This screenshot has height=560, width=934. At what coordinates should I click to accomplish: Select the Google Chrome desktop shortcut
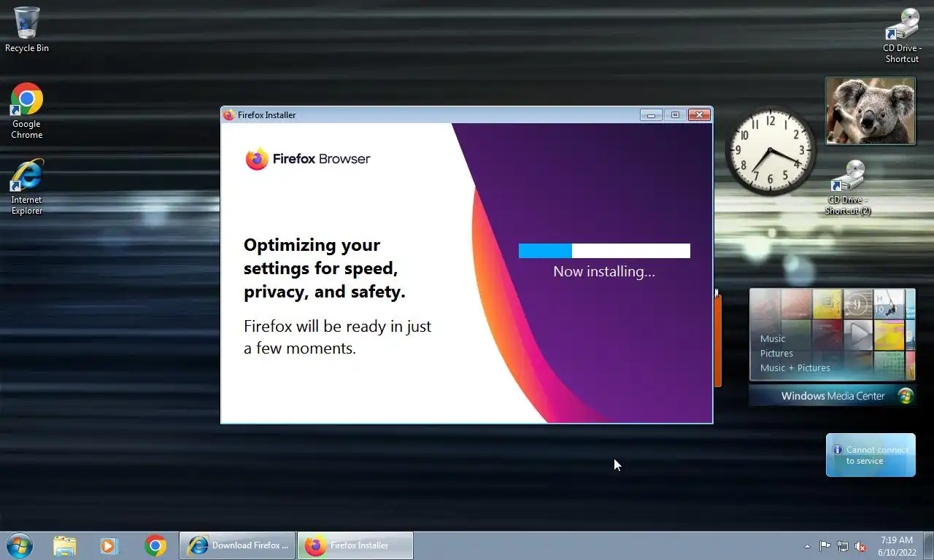pyautogui.click(x=27, y=111)
